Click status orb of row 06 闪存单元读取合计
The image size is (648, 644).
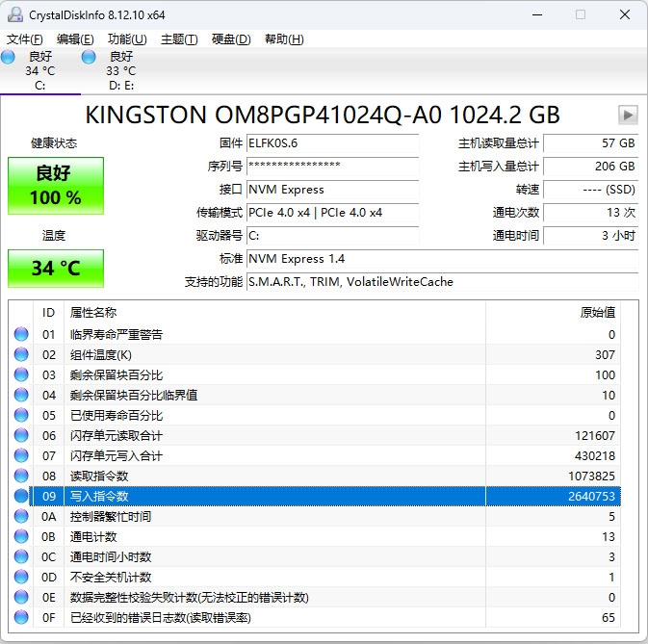click(x=21, y=435)
